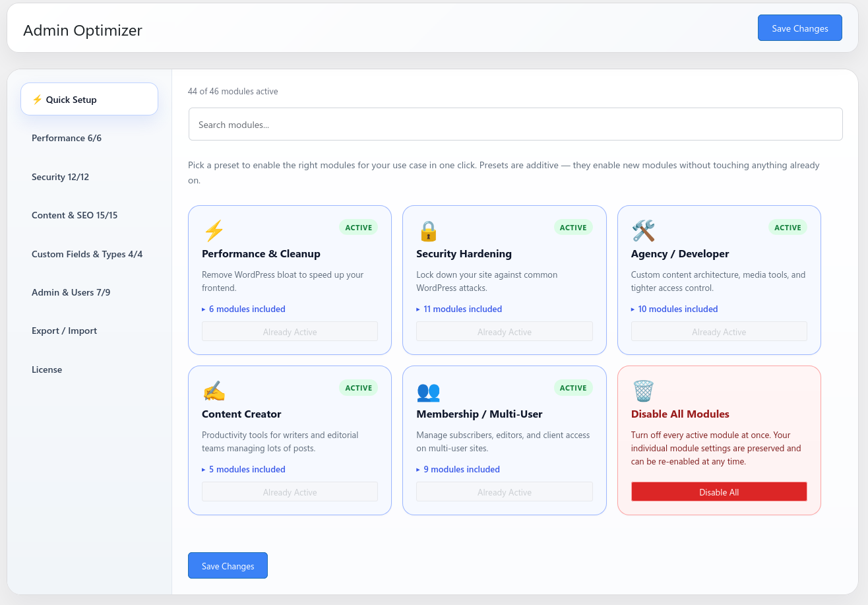
Task: Click Already Active under Agency / Developer
Action: pyautogui.click(x=719, y=331)
